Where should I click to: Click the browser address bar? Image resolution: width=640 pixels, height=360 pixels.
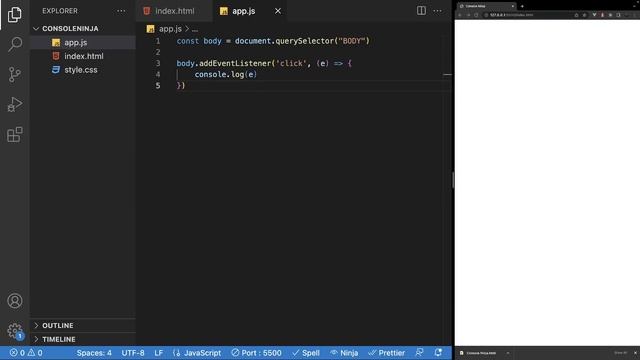(x=528, y=15)
